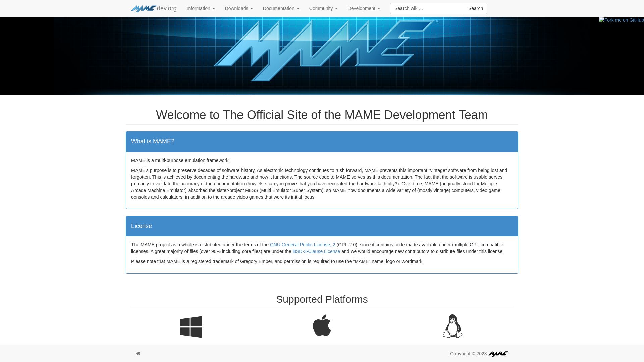The width and height of the screenshot is (644, 362).
Task: Expand the Information dropdown menu
Action: 200,8
